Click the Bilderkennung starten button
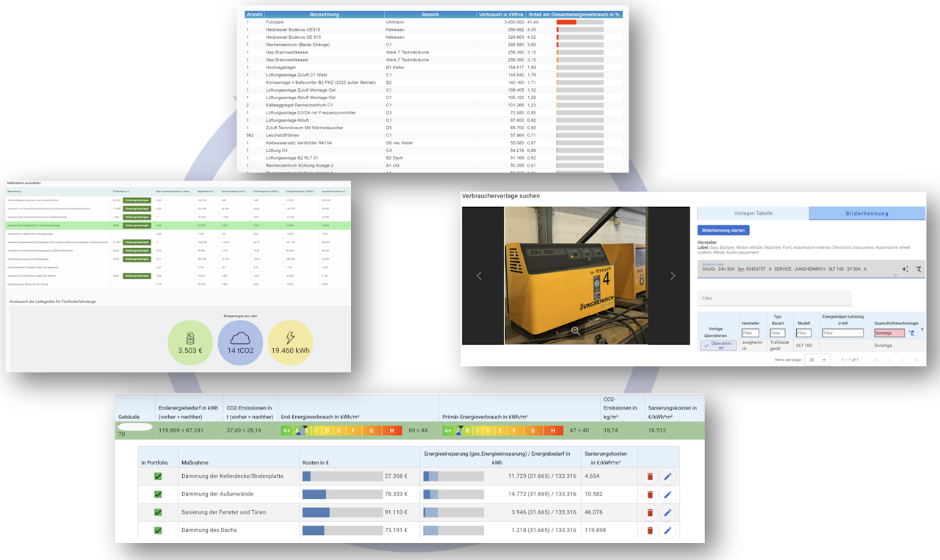The height and width of the screenshot is (560, 940). tap(723, 230)
